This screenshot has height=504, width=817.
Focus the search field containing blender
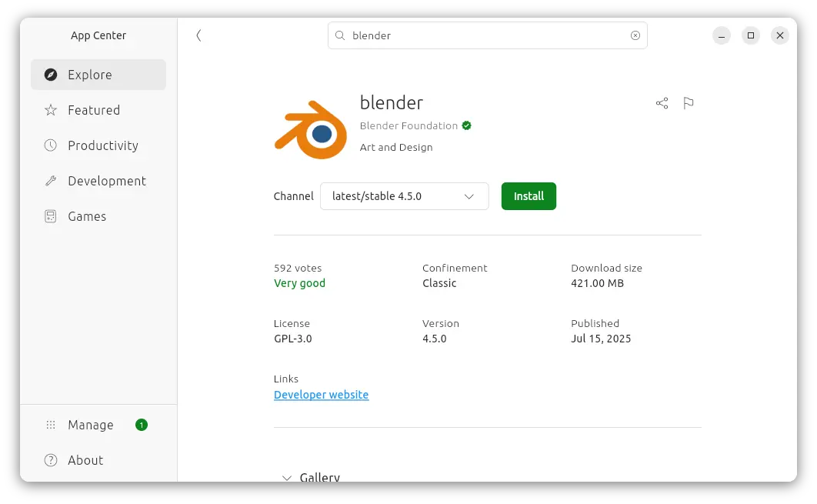488,35
